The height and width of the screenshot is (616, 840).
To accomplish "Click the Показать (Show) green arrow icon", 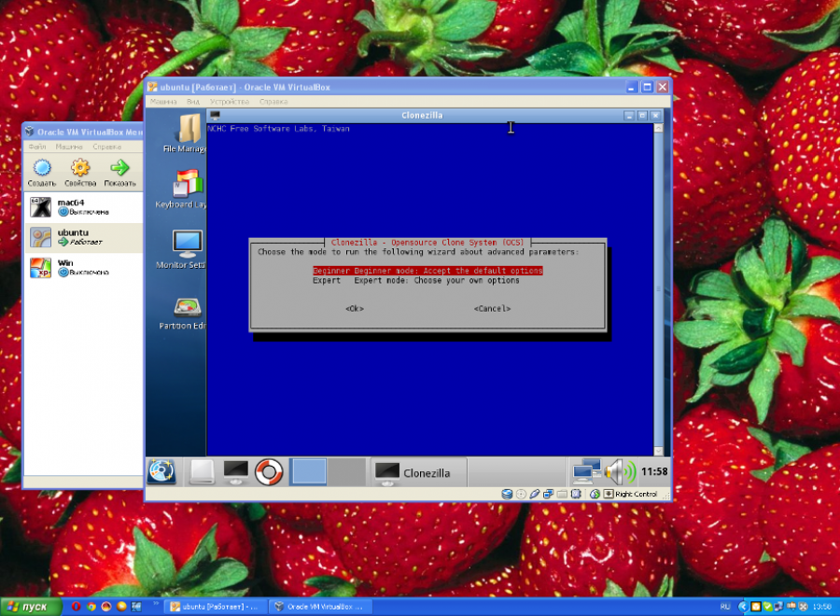I will click(x=119, y=173).
